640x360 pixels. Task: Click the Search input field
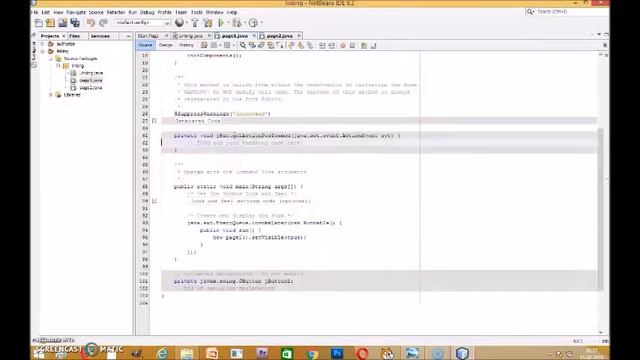click(567, 11)
